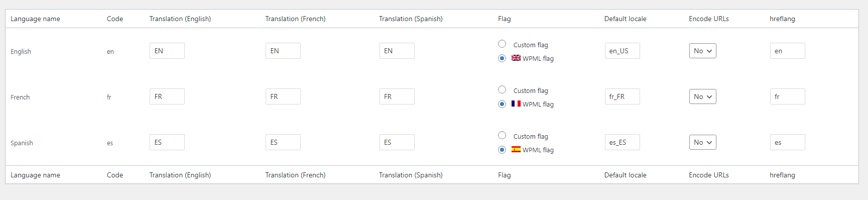Click the es_ES default locale field
Viewport: 868px width, 200px height.
623,142
